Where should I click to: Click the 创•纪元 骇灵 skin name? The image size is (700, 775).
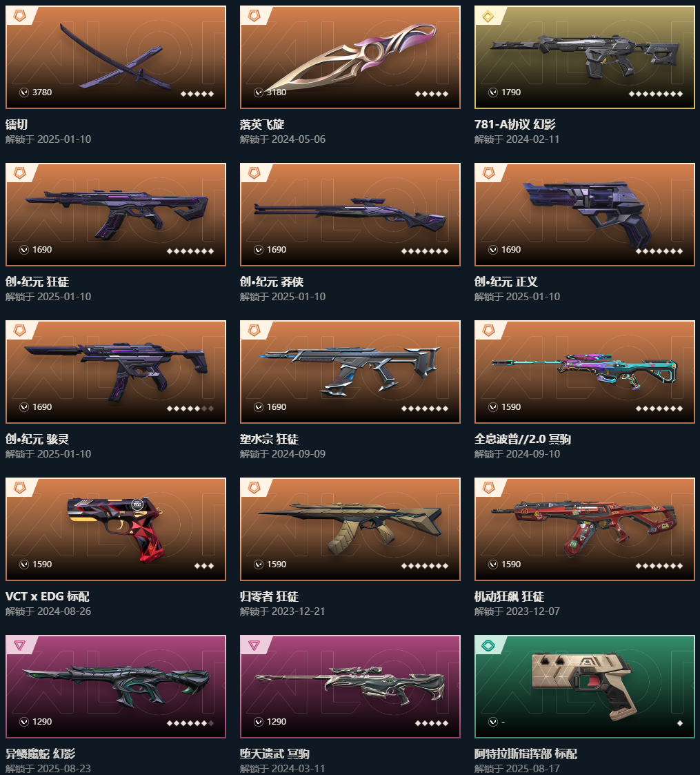click(37, 439)
